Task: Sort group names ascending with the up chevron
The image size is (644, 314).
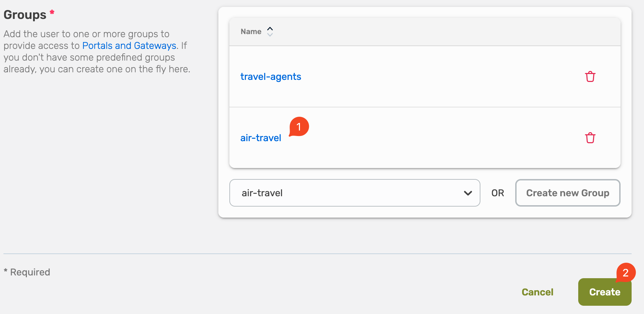Action: pyautogui.click(x=270, y=28)
